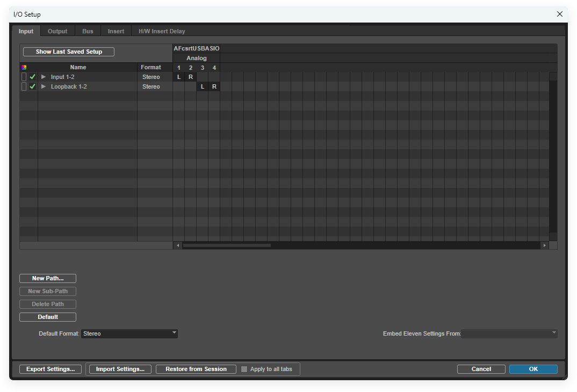
Task: Click the Name column header
Action: tap(78, 67)
